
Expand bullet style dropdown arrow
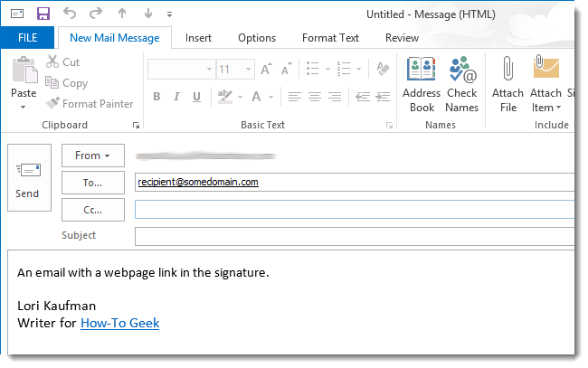[327, 69]
